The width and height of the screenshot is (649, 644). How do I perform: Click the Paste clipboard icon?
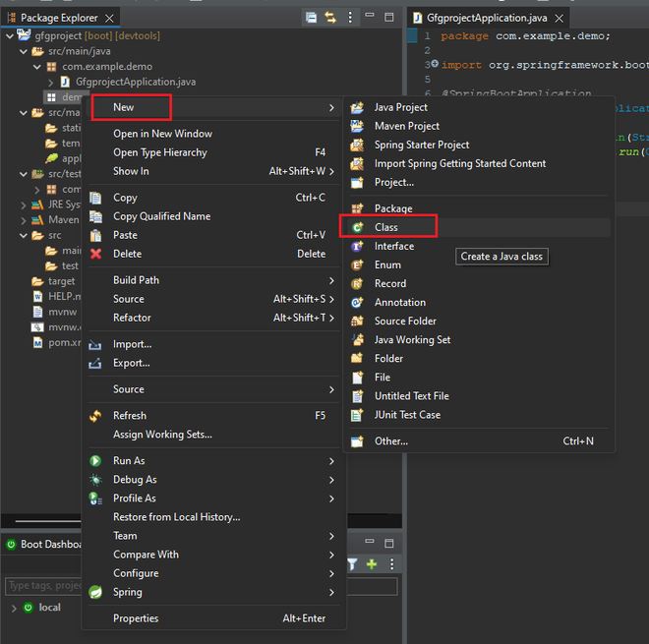point(95,236)
